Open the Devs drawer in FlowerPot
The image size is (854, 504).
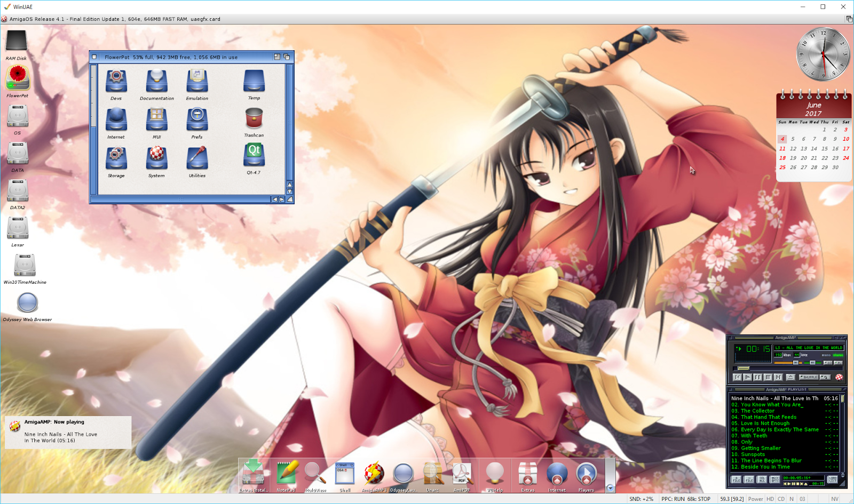point(116,84)
